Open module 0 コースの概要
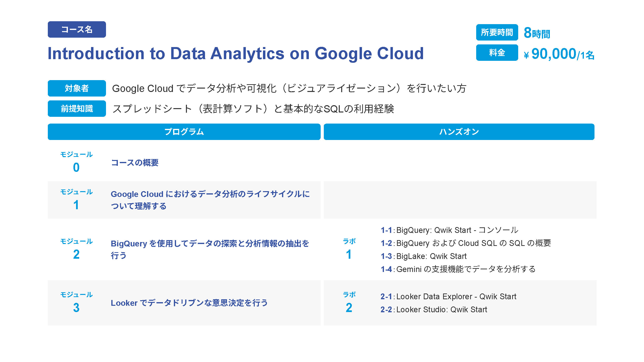644x362 pixels. [135, 163]
